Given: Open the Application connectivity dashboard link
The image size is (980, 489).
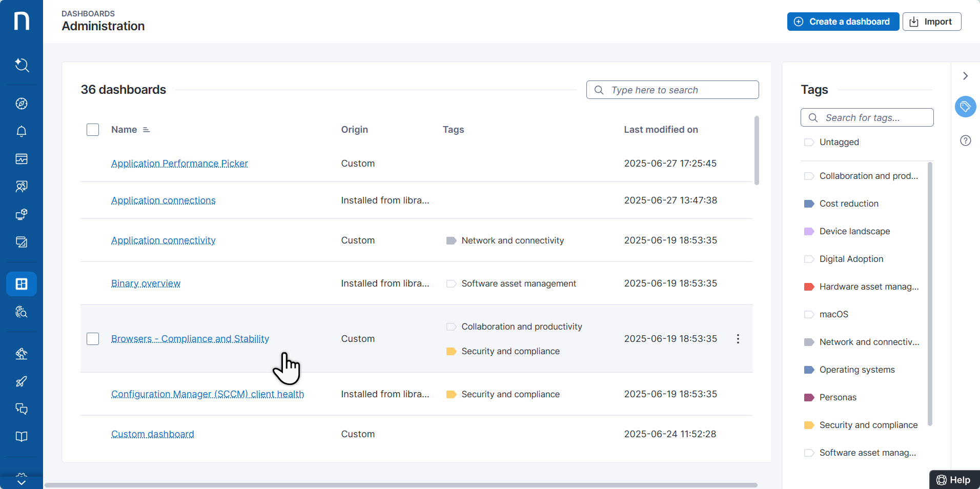Looking at the screenshot, I should (x=163, y=240).
